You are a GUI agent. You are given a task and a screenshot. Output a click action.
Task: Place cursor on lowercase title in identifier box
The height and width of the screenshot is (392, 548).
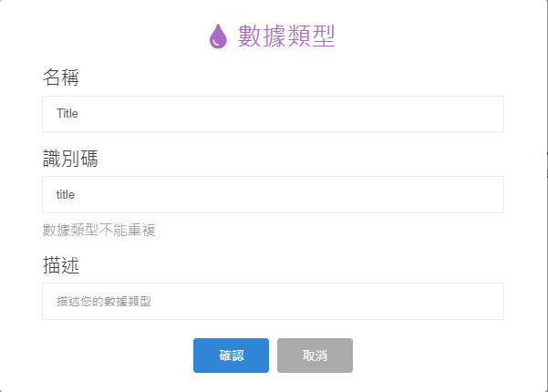[66, 194]
